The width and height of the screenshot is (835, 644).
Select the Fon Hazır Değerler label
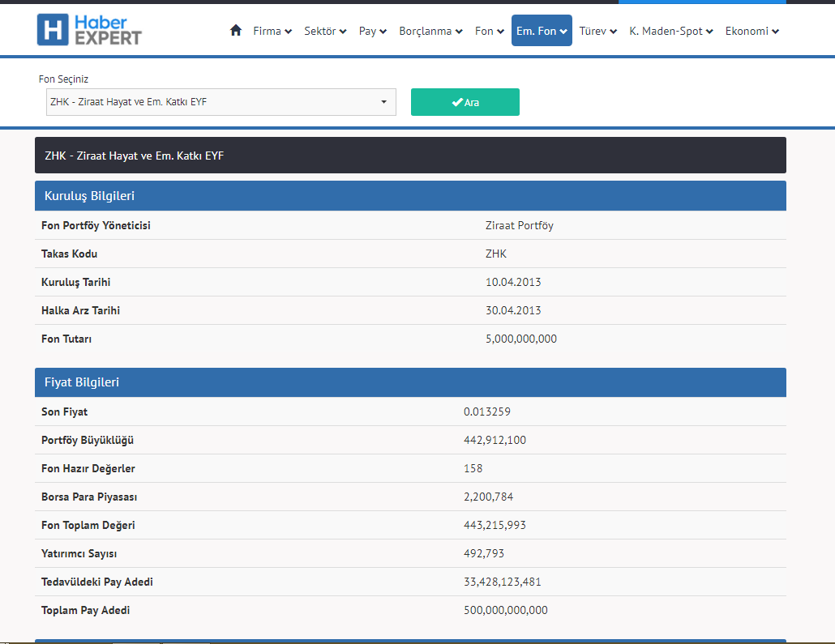(x=88, y=468)
